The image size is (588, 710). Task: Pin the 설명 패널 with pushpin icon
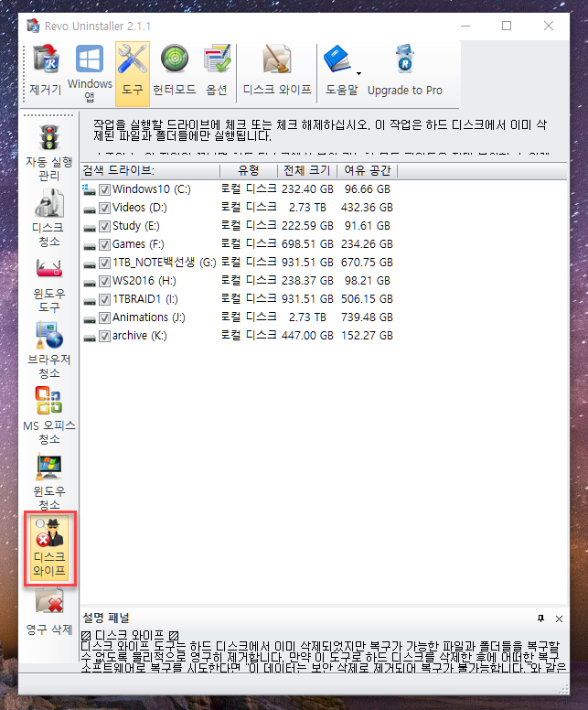(540, 619)
